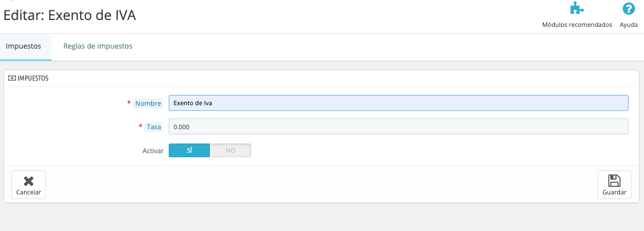Switch to Reglas de impuestos tab
This screenshot has width=644, height=231.
(x=98, y=46)
